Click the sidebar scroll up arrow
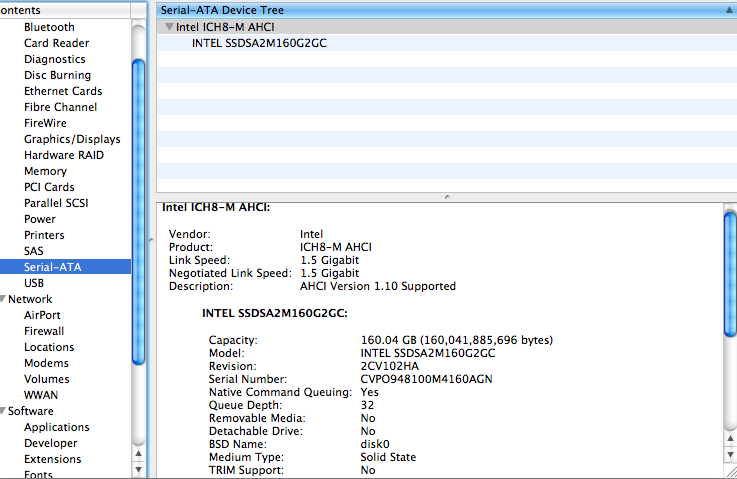737x479 pixels. (138, 454)
